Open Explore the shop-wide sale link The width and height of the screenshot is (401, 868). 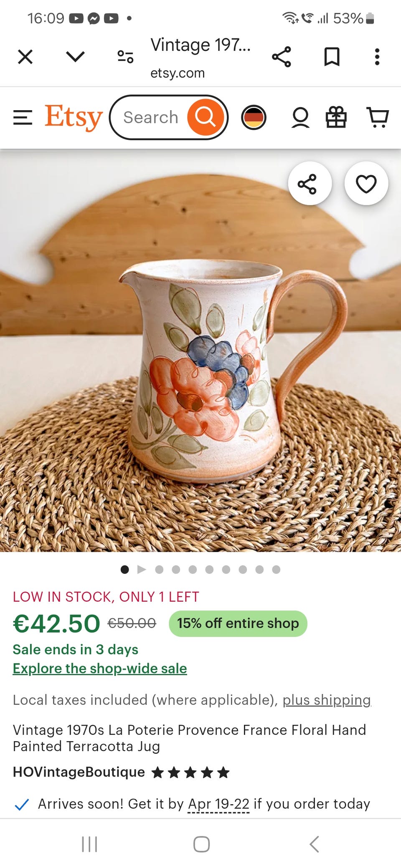(100, 669)
